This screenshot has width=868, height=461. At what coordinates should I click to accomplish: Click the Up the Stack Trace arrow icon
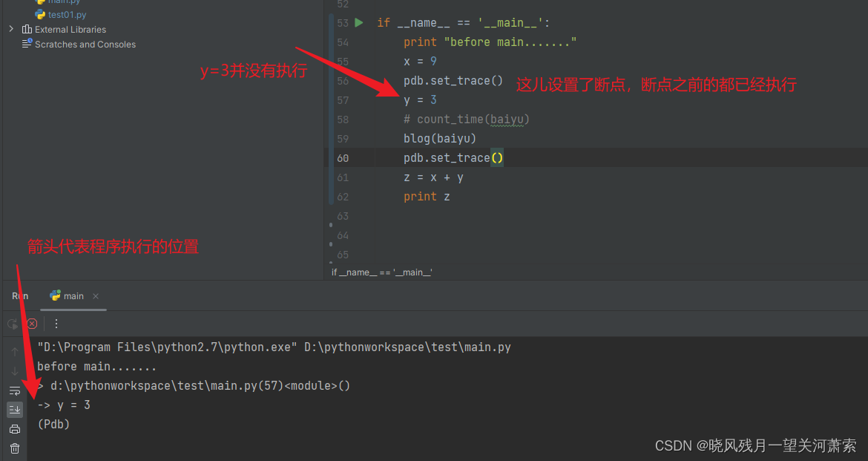coord(15,351)
